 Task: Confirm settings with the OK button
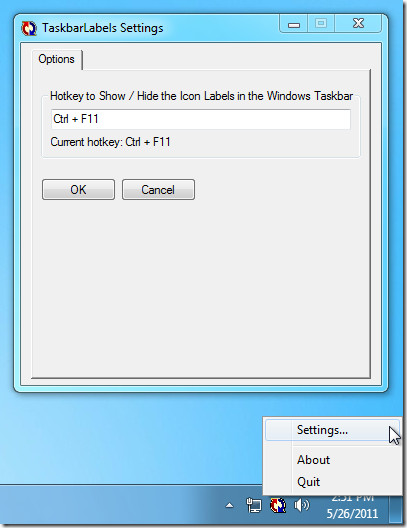point(78,190)
